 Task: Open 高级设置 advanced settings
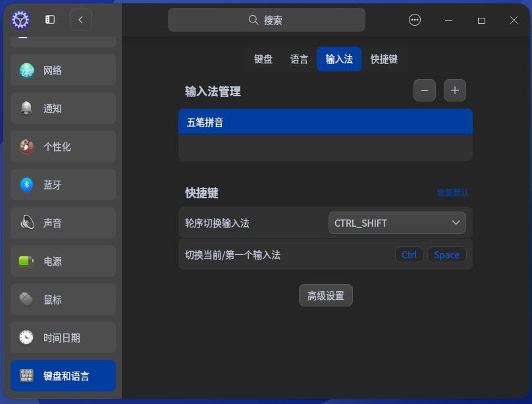click(x=325, y=295)
